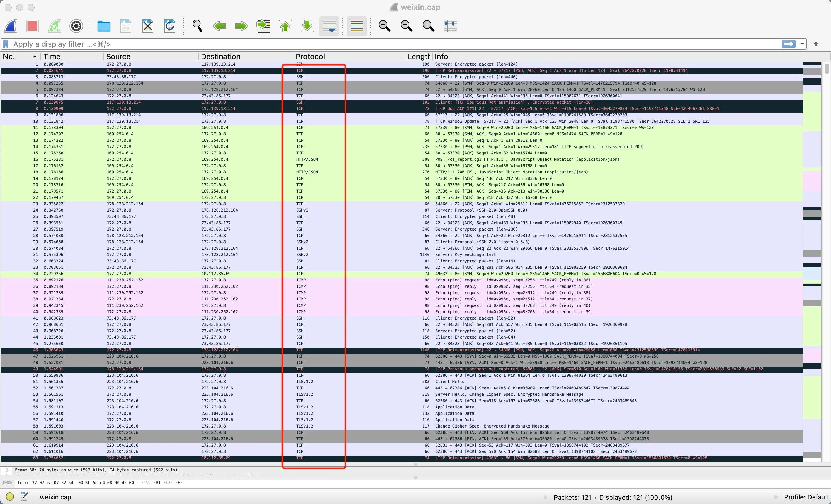Click the reload capture file icon
831x504 pixels.
169,26
